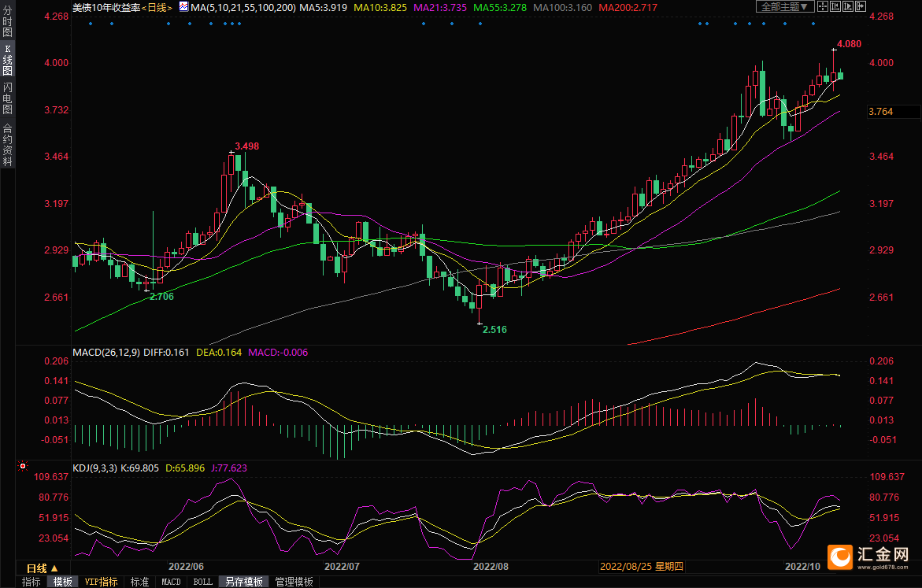The width and height of the screenshot is (922, 588).
Task: Click the DIFF:0.161 value
Action: click(x=166, y=352)
